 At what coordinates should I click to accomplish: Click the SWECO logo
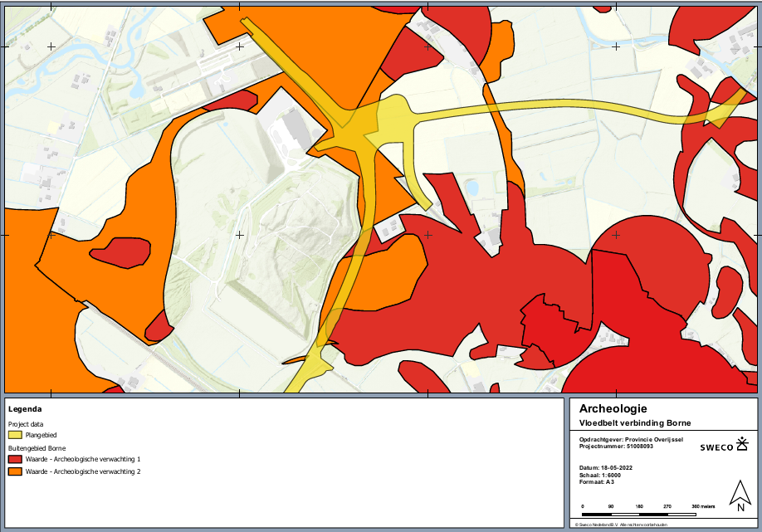pyautogui.click(x=724, y=445)
